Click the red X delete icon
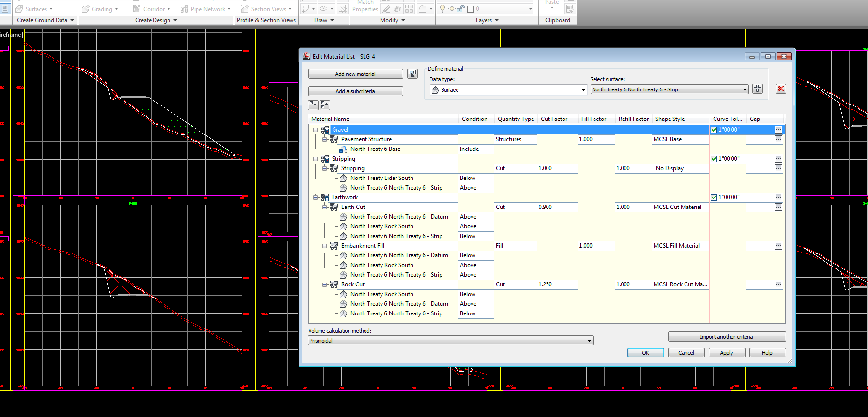Screen dimensions: 868x417 point(781,89)
